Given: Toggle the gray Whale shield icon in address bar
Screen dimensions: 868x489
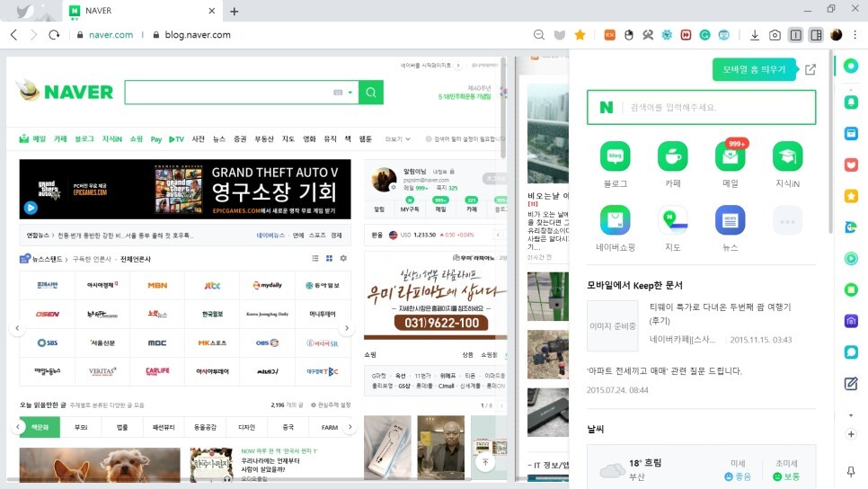Looking at the screenshot, I should [560, 35].
